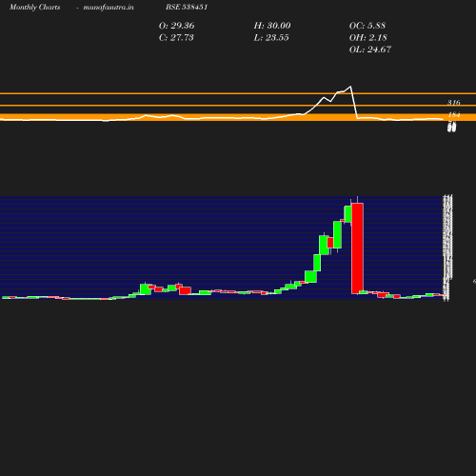Click the 'OH: 2.18' reading
Viewport: 476px width, 476px height.
pyautogui.click(x=367, y=38)
